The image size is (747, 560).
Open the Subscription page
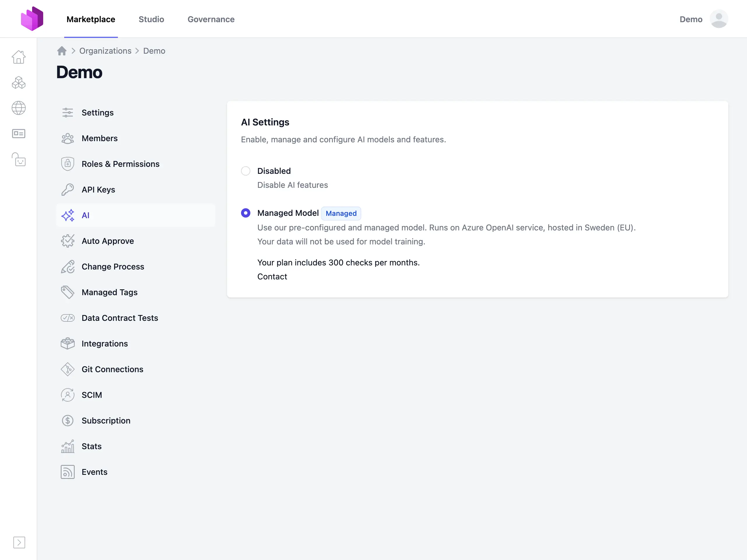106,421
